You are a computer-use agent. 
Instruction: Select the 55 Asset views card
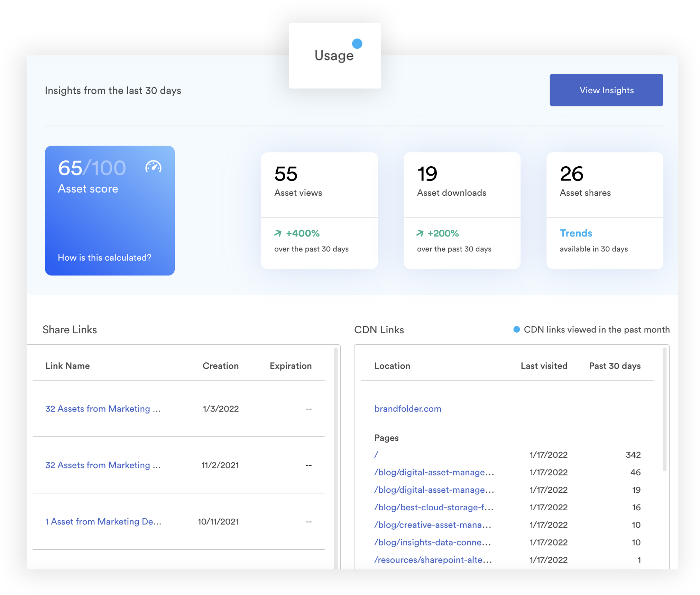click(319, 211)
